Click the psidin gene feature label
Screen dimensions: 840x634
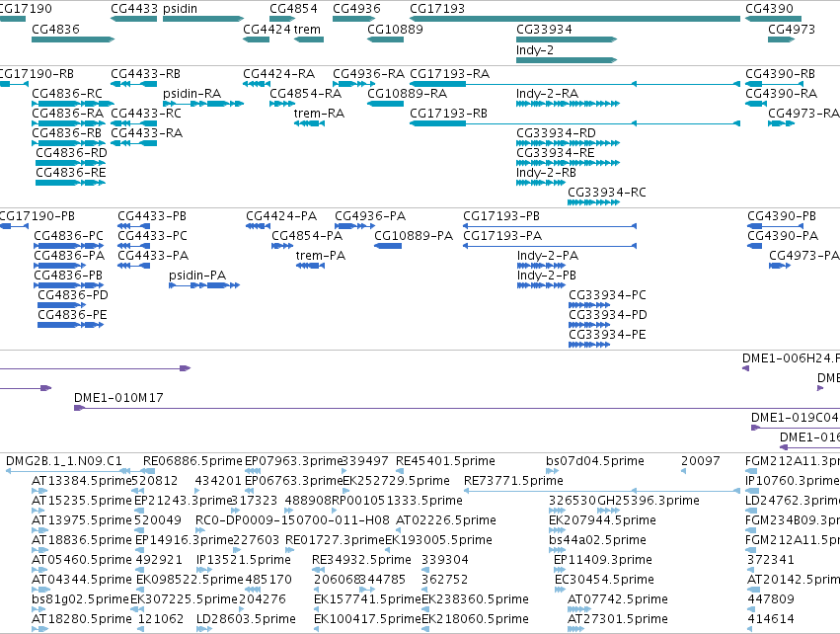click(180, 9)
